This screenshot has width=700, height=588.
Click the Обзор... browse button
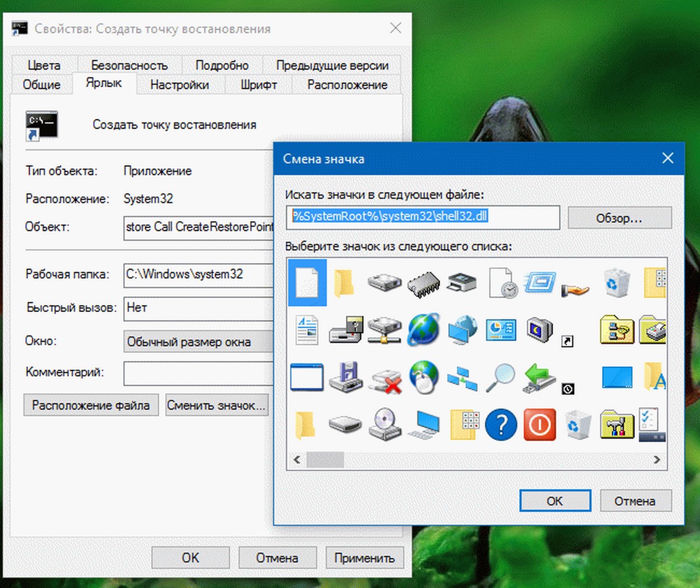(x=619, y=218)
